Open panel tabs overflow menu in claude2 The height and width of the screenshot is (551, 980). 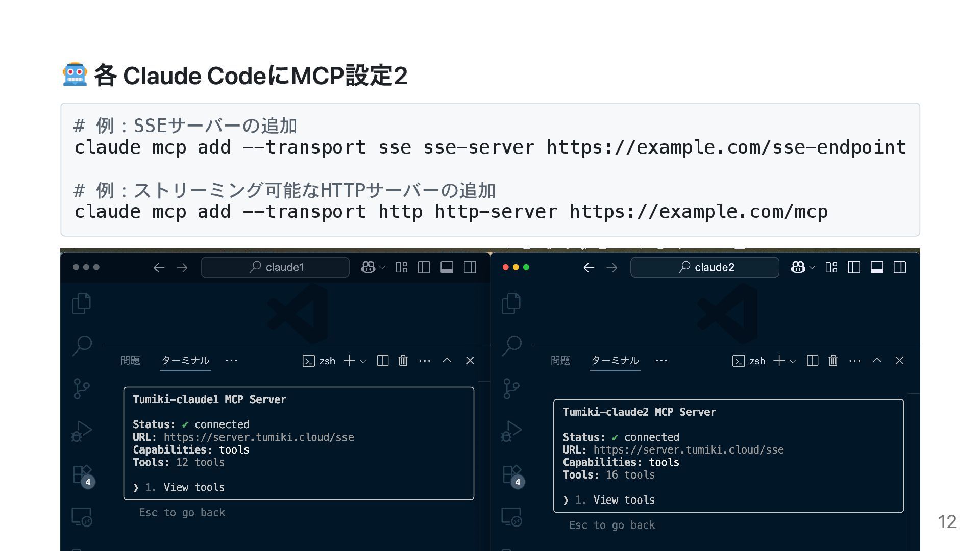pyautogui.click(x=661, y=361)
